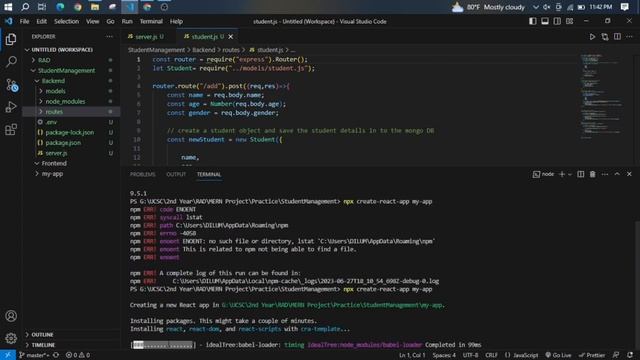Collapse the Backend folder
Viewport: 640px width, 360px height.
pyautogui.click(x=71, y=81)
